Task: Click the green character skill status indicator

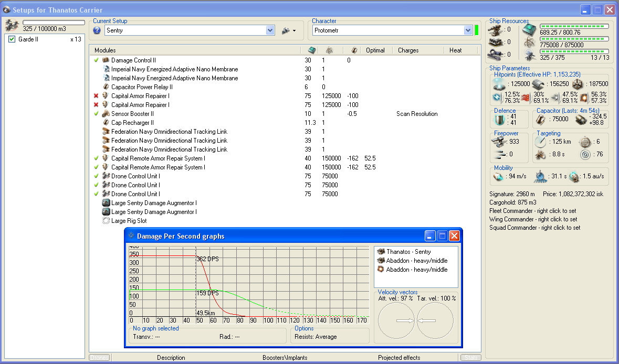Action: [477, 30]
